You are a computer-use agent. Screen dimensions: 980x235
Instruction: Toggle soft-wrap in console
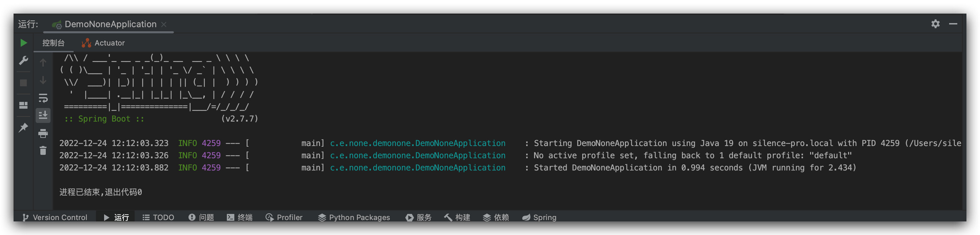[43, 98]
